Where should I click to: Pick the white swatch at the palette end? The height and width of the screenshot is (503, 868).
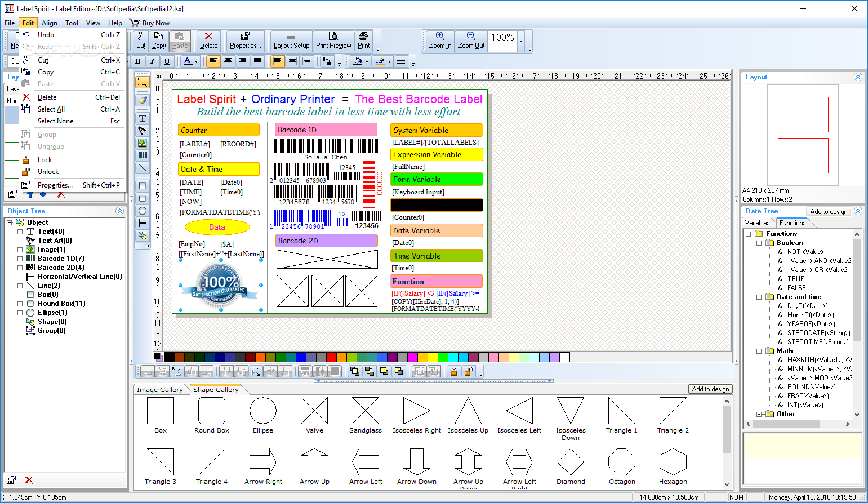coord(564,357)
